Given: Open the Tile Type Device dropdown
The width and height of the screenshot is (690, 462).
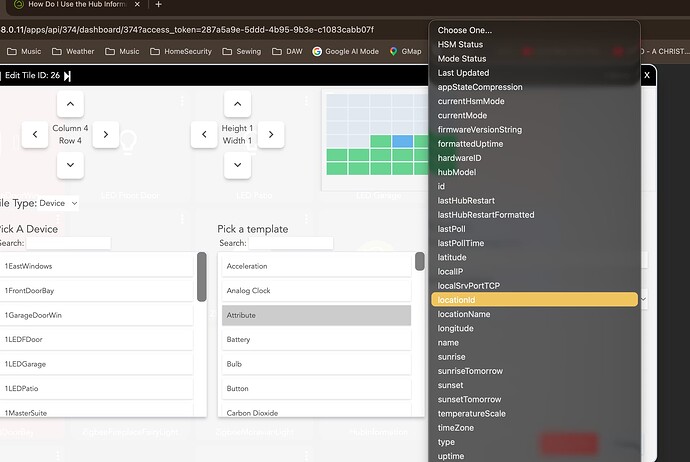Looking at the screenshot, I should (58, 203).
